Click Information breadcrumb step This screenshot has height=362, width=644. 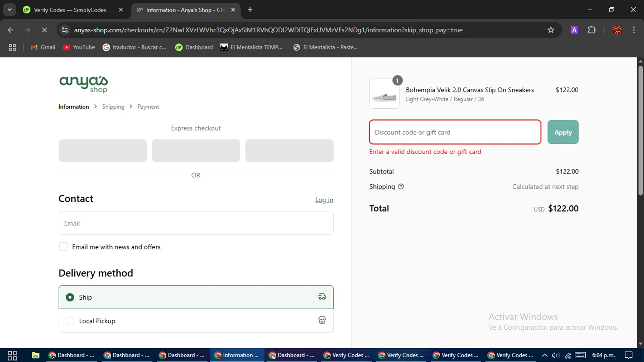point(74,106)
